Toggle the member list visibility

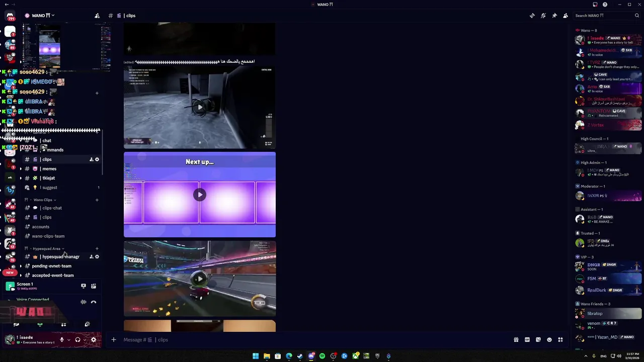[x=566, y=16]
